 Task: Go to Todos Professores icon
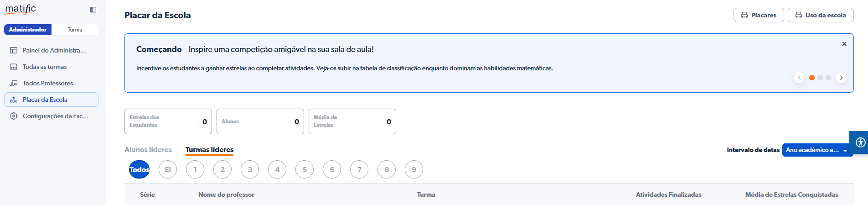coord(14,83)
